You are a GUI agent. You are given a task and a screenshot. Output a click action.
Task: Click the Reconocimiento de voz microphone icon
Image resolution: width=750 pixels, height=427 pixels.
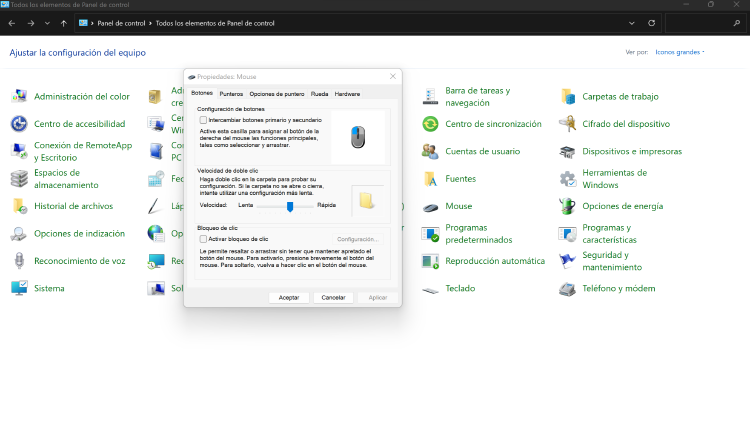[19, 261]
